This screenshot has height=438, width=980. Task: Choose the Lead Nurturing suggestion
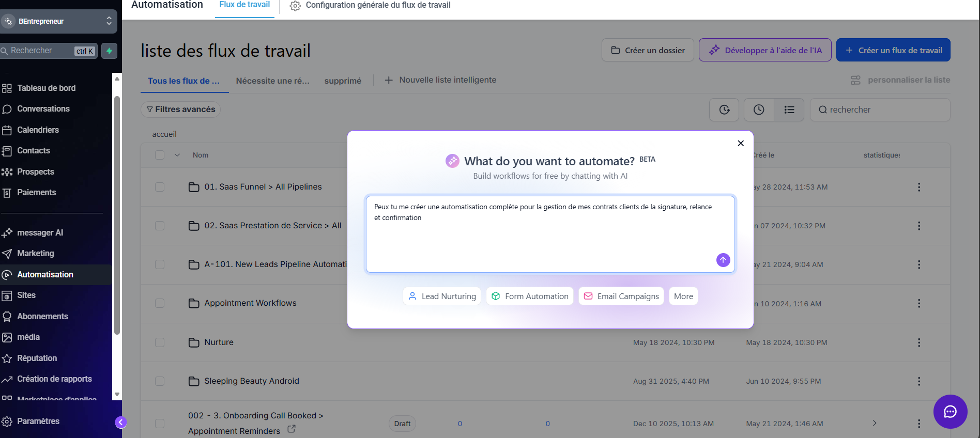441,296
